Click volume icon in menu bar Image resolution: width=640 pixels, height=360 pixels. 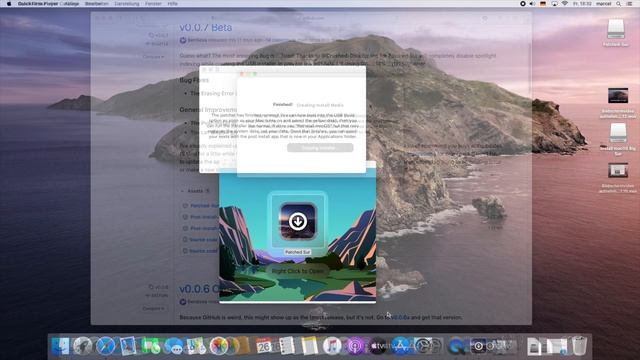[533, 4]
